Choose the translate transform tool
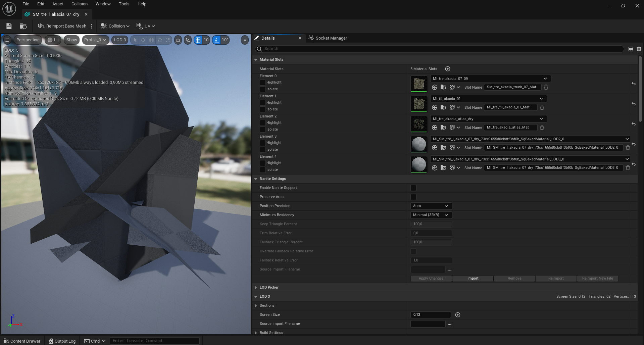644x345 pixels. (x=143, y=40)
